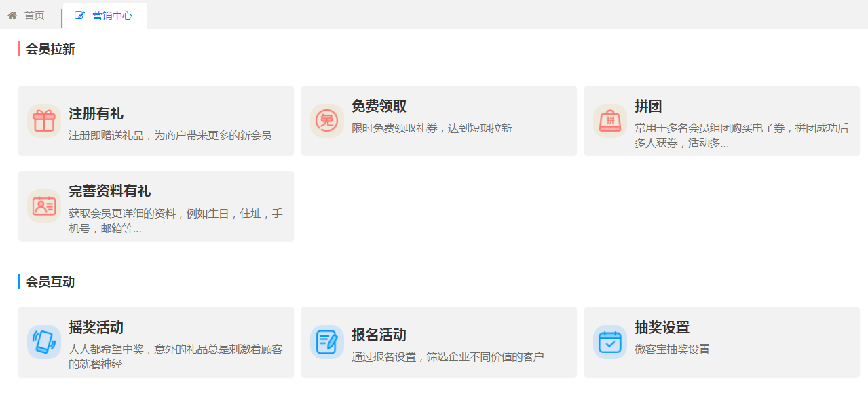
Task: Open the 免费领取 activity card
Action: click(438, 120)
